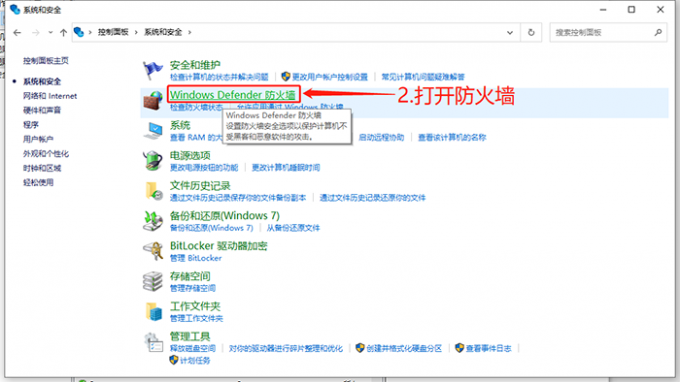This screenshot has width=680, height=382.
Task: Open the 系统 heading link
Action: (x=180, y=125)
